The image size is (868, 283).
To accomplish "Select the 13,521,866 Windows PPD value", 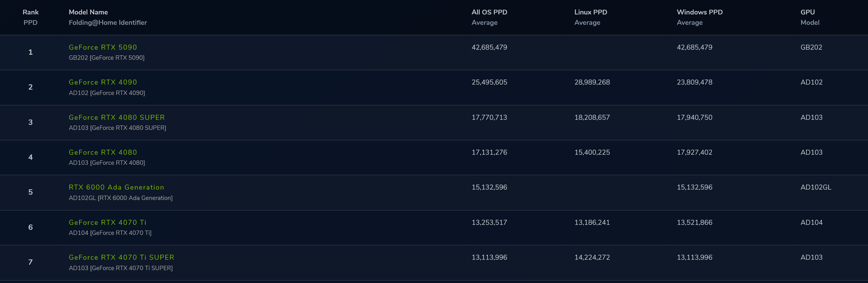I will click(695, 222).
